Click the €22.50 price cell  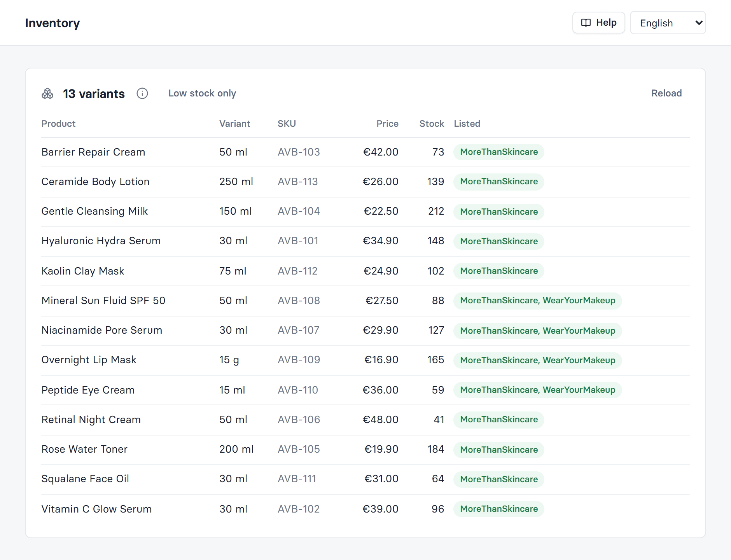click(x=381, y=211)
